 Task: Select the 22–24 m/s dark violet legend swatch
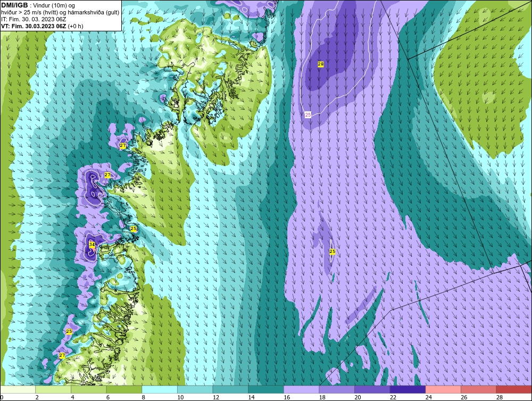pos(408,389)
